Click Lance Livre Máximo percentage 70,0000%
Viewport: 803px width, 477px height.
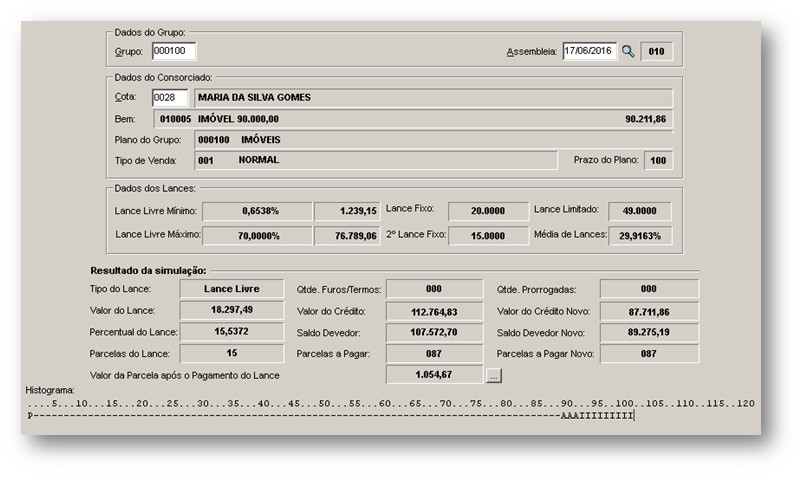point(257,236)
